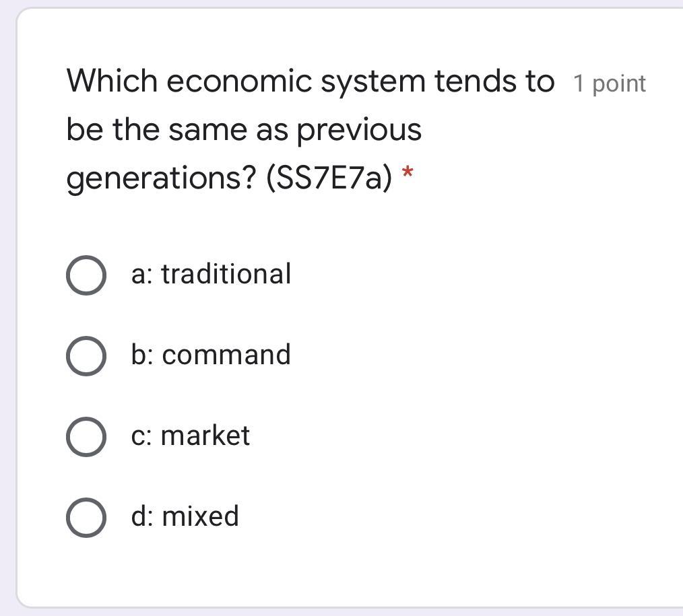
Task: Click the lavender background outside the card
Action: coord(7,337)
